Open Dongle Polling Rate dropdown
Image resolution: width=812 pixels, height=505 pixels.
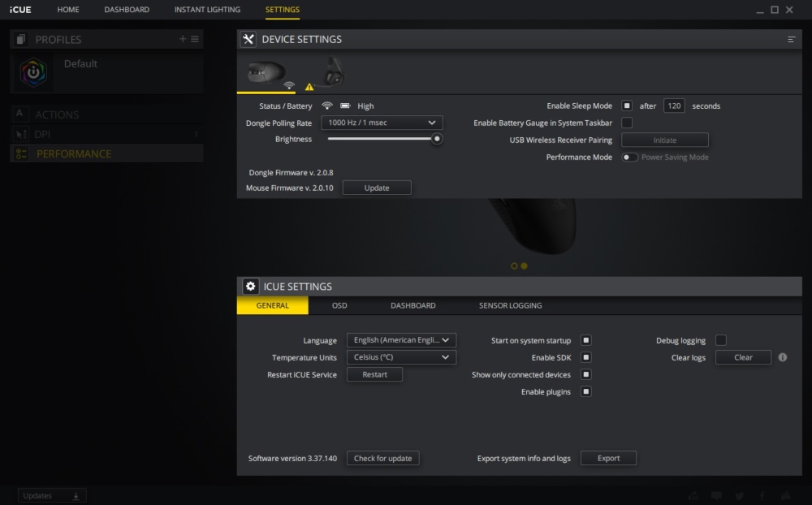tap(382, 123)
